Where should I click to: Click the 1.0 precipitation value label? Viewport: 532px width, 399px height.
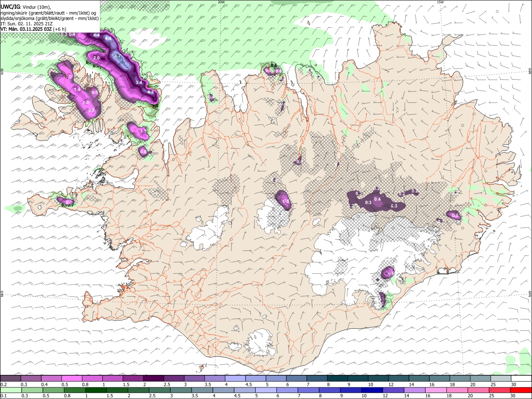86,102
